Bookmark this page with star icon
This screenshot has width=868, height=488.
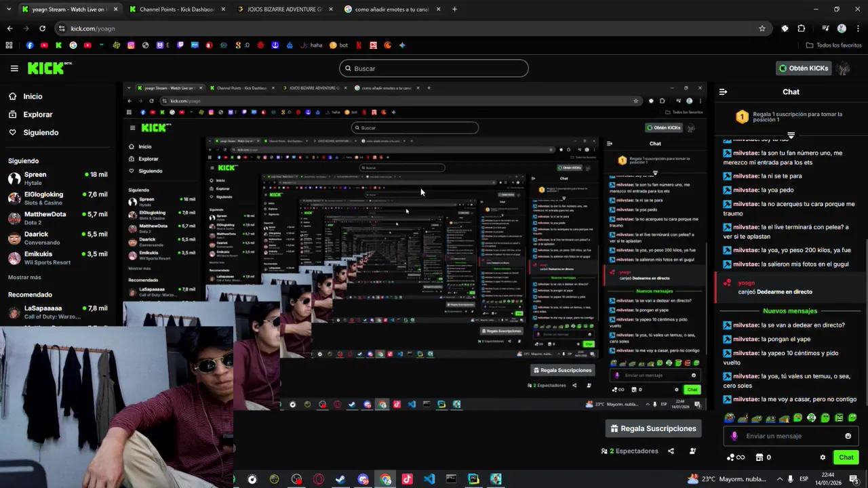(x=762, y=28)
